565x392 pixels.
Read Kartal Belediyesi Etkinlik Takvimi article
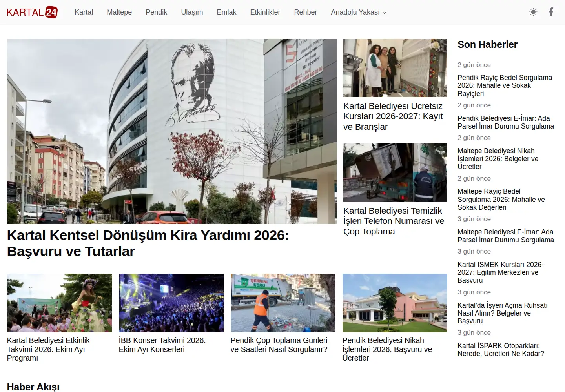(49, 349)
